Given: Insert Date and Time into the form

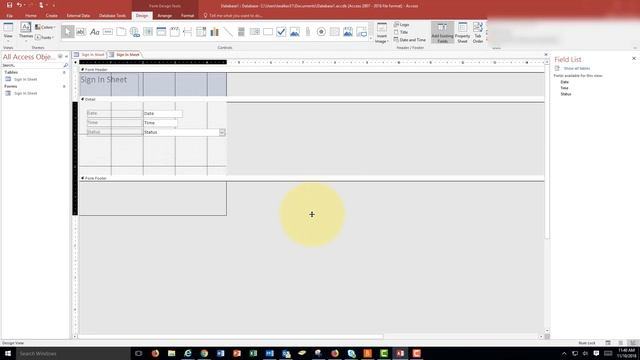Looking at the screenshot, I should (x=410, y=40).
